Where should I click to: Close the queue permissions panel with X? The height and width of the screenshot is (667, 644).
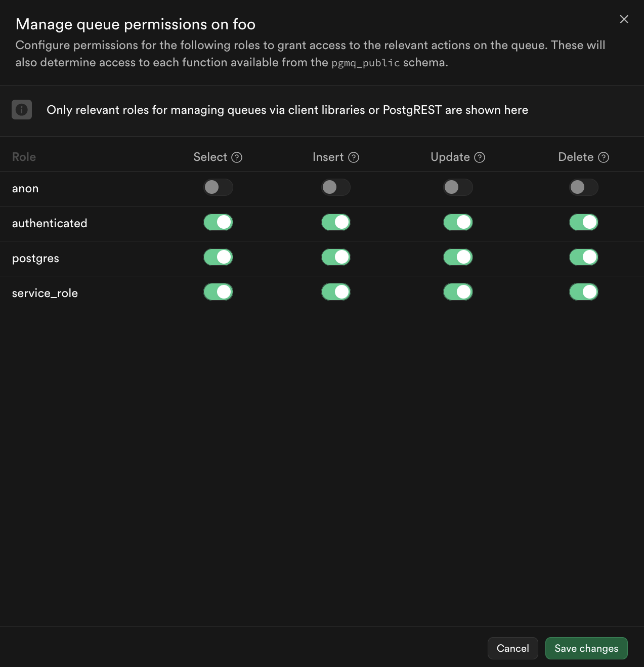(624, 19)
